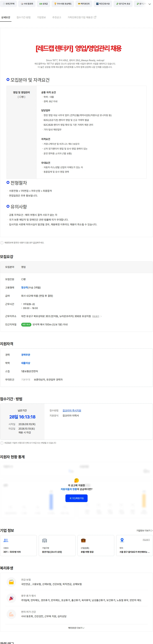Click the 문의 link under the posting
Image resolution: width=153 pixels, height=644 pixels.
(35, 242)
